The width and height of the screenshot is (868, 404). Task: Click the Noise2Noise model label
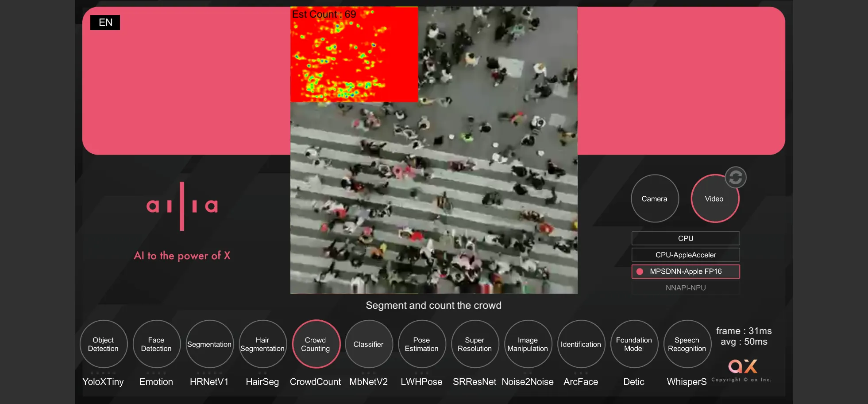click(528, 382)
